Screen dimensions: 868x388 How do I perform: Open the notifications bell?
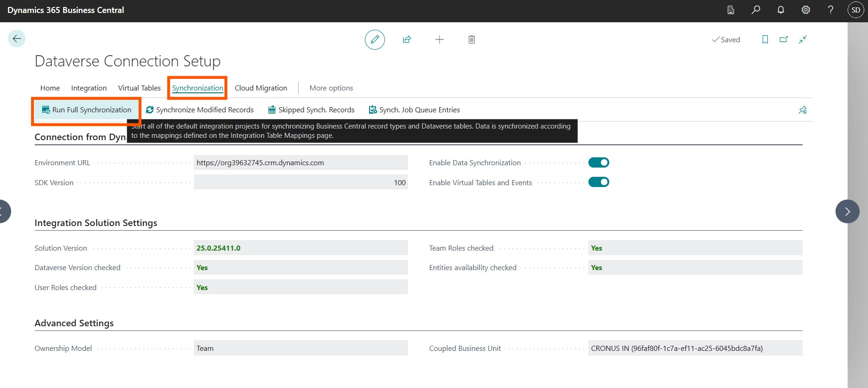781,10
